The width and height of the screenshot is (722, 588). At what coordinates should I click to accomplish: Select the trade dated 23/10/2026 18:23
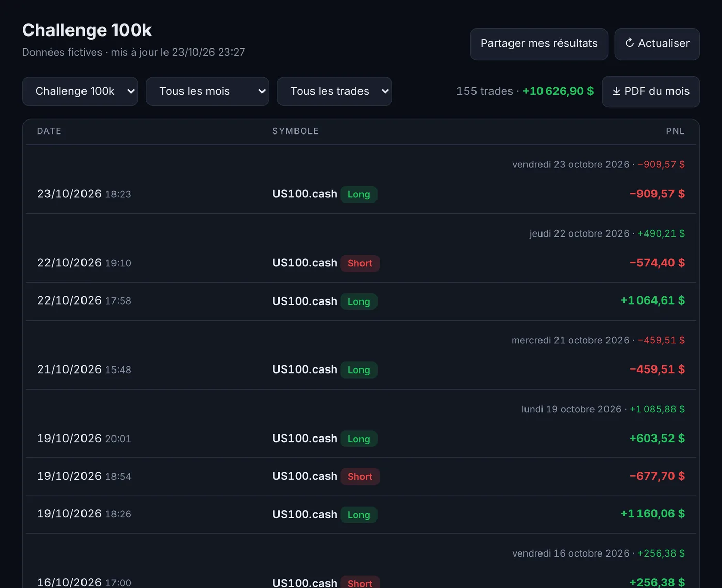(361, 194)
